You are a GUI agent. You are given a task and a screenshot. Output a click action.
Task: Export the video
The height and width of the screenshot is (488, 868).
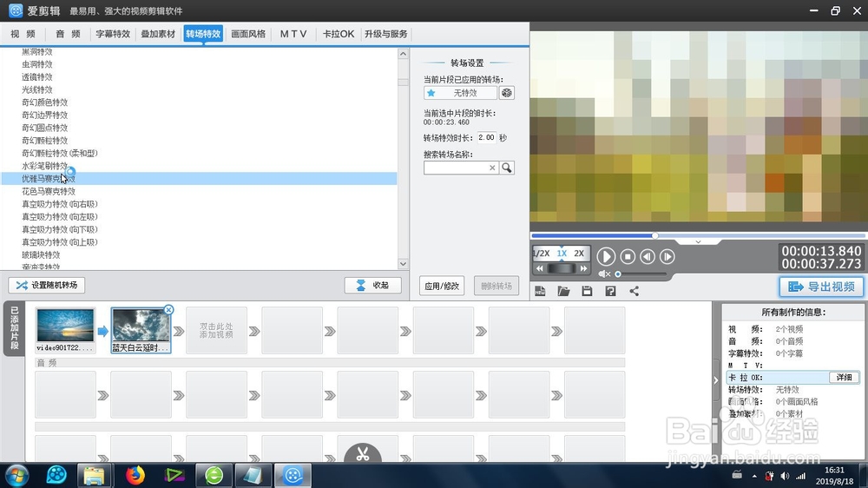821,287
